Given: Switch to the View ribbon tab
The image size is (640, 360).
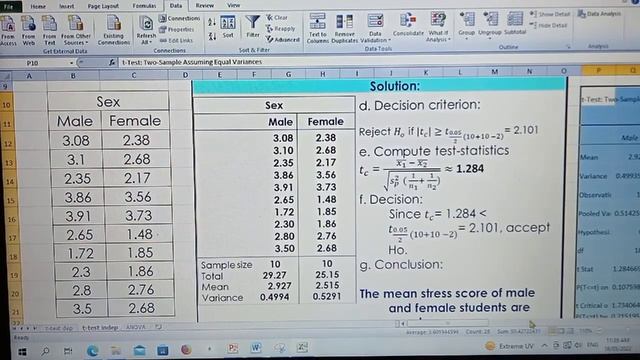Looking at the screenshot, I should pyautogui.click(x=233, y=5).
